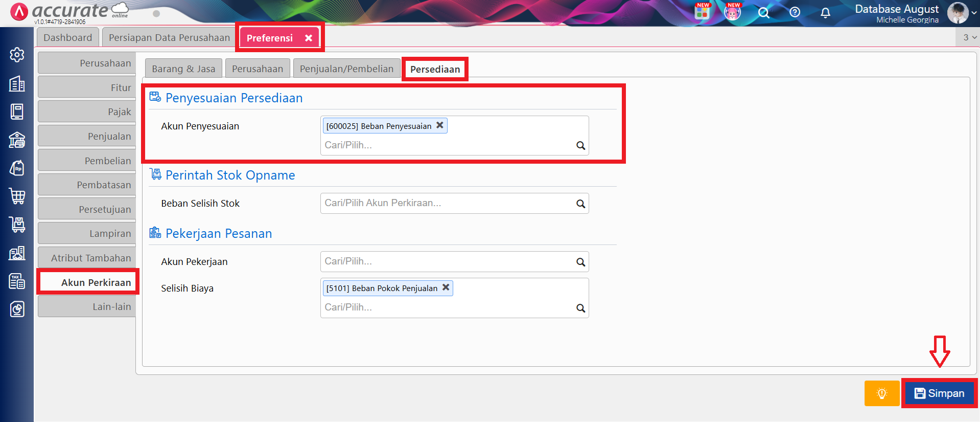The image size is (980, 422).
Task: Open the Fixed Assets icon in sidebar
Action: pos(17,253)
